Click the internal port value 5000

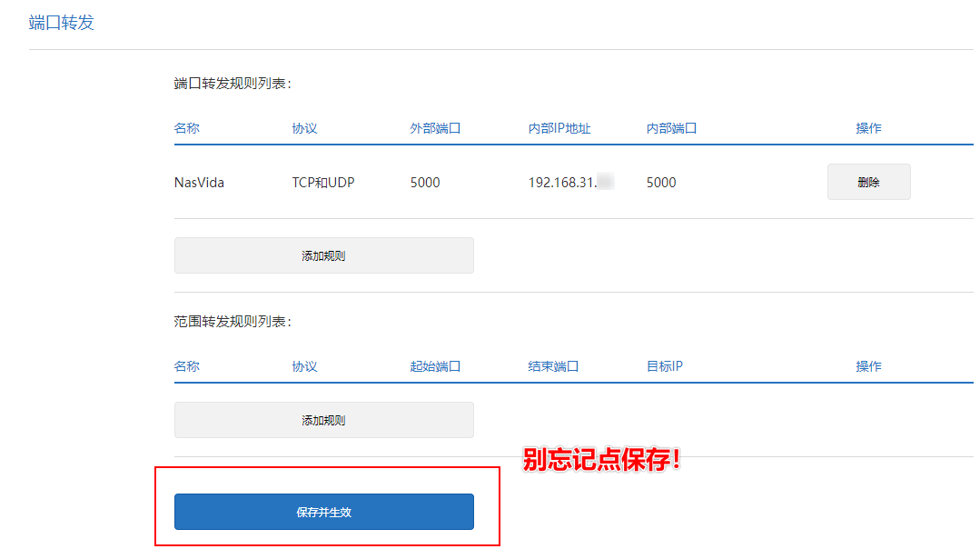pyautogui.click(x=661, y=183)
